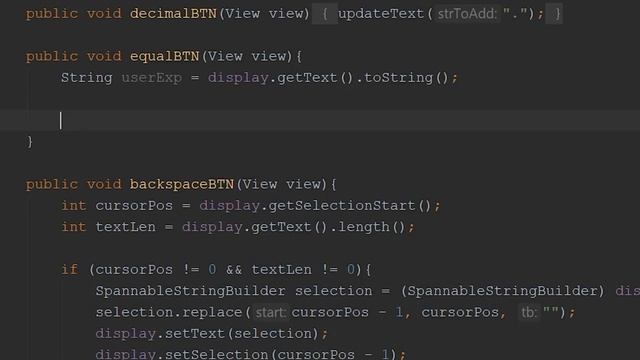Click the selection variable in the declaration
Screen dimensions: 640x360
(x=333, y=291)
